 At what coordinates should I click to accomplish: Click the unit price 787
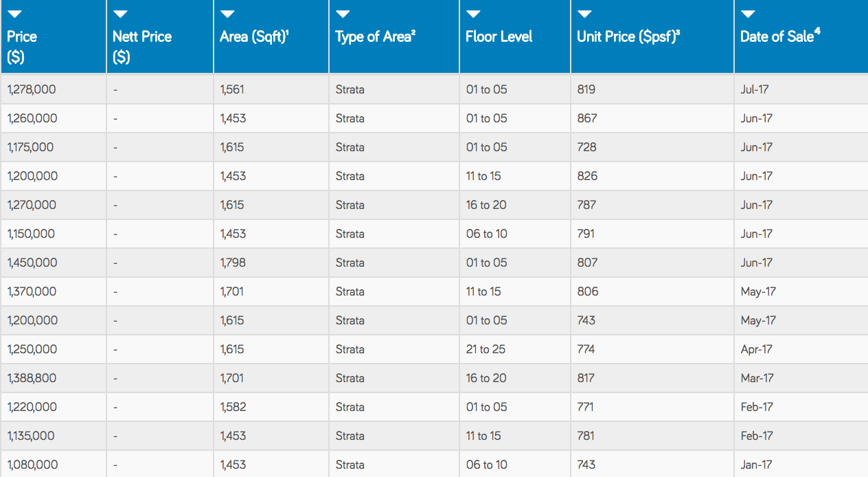tap(587, 205)
